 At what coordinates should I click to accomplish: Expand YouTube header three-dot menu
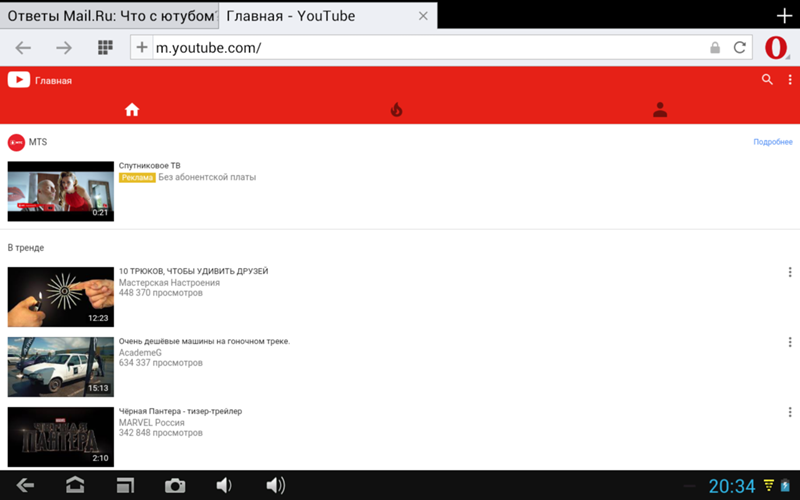click(x=789, y=80)
